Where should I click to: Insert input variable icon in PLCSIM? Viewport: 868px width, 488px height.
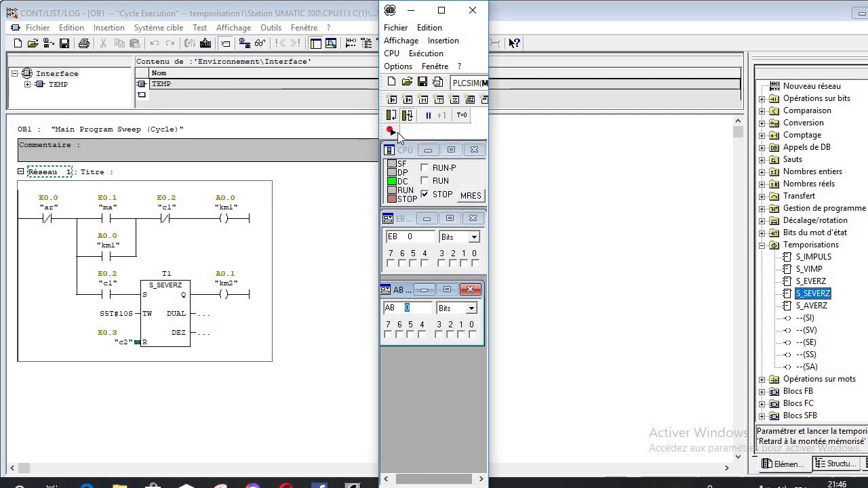393,100
